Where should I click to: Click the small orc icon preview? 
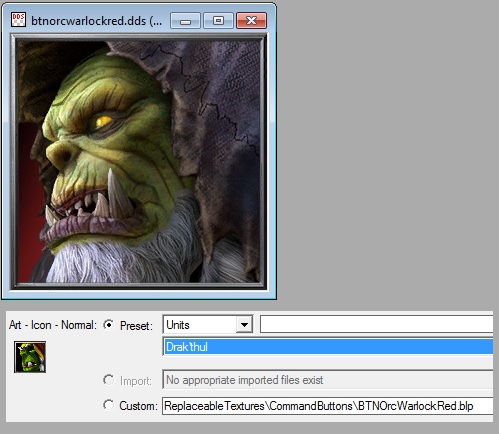tap(30, 357)
